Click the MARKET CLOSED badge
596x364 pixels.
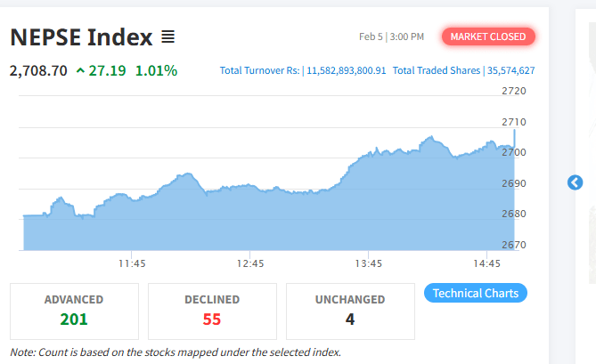pyautogui.click(x=488, y=36)
